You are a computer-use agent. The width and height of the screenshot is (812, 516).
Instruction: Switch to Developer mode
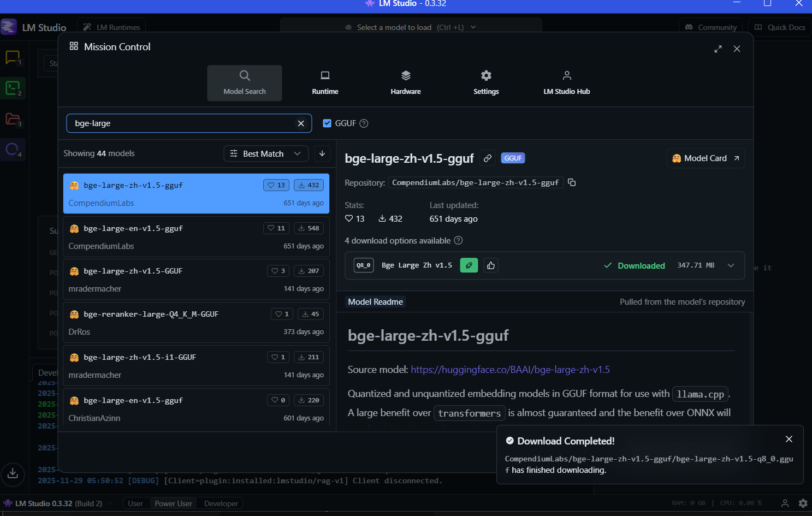pos(221,503)
